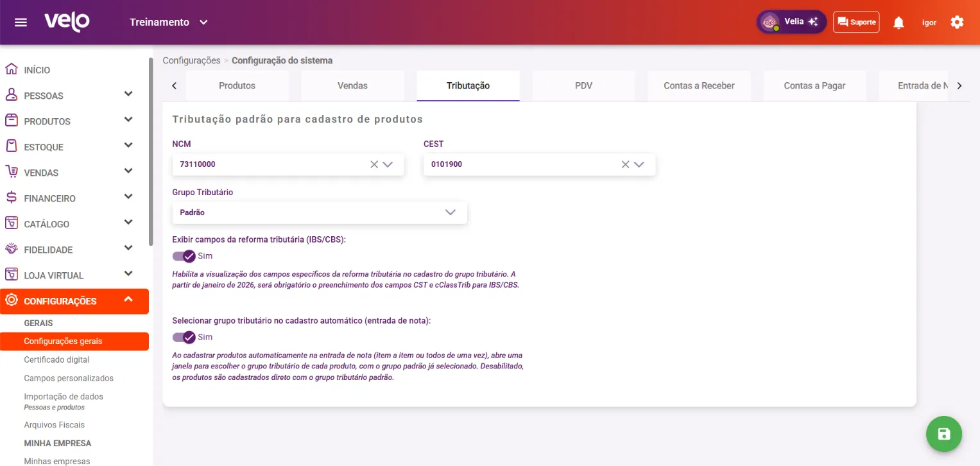Switch to the PDV tab

tap(583, 86)
